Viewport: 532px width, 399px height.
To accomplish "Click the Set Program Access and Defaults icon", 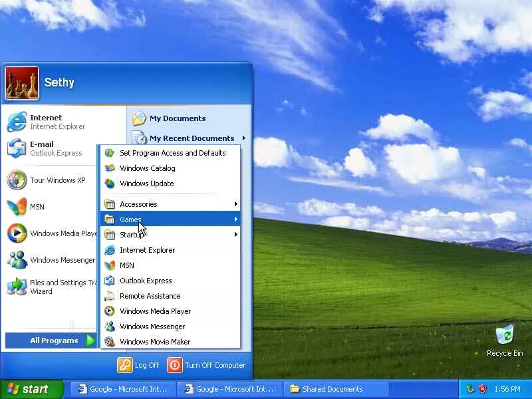I will pos(110,153).
